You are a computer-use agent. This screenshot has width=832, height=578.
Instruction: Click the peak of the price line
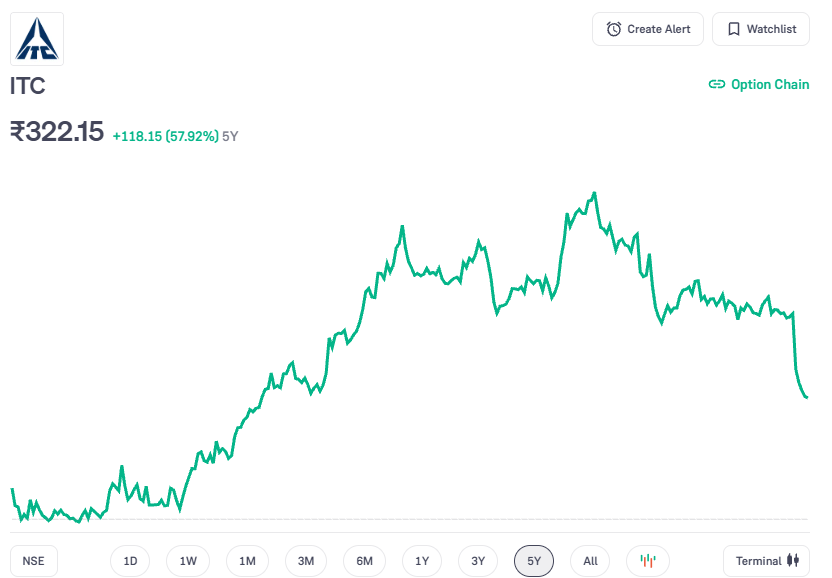(595, 193)
